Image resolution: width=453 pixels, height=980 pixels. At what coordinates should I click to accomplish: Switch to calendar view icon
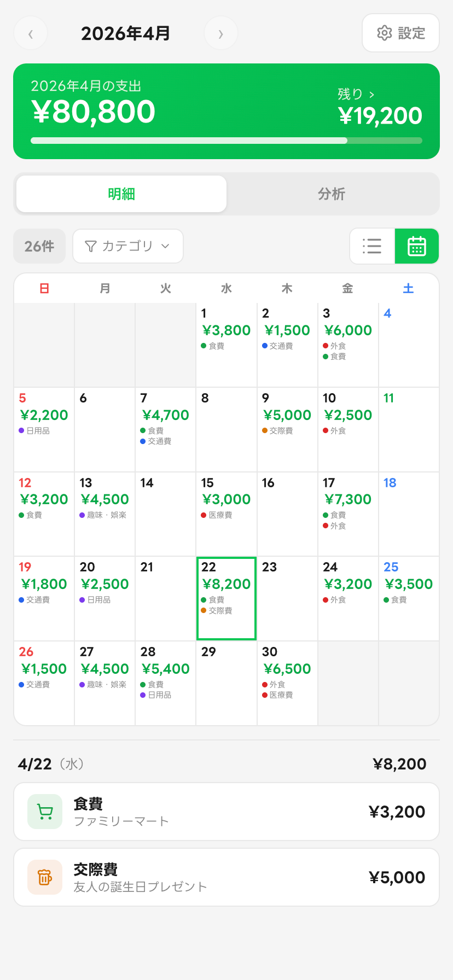tap(417, 246)
